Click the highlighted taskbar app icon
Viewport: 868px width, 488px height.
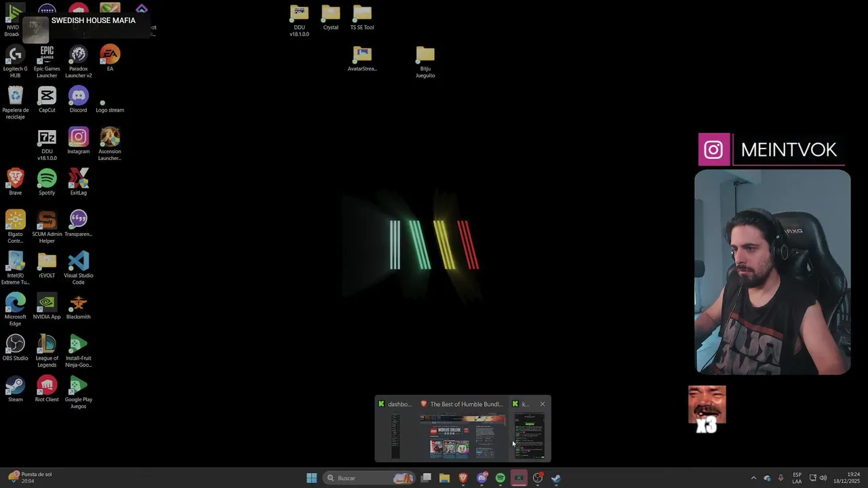[519, 478]
